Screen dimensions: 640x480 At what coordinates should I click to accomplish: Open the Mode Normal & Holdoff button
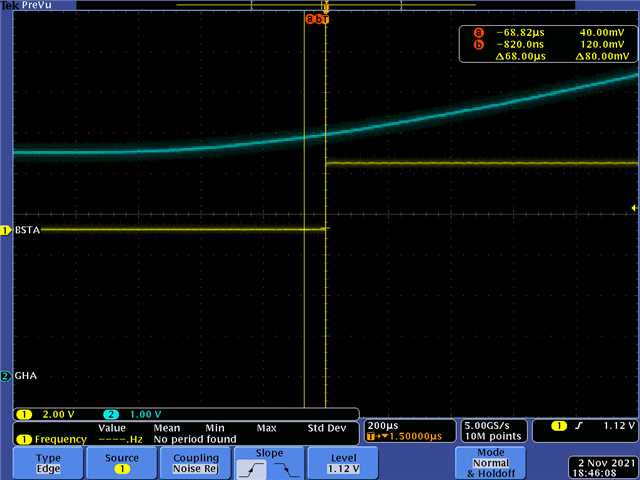coord(490,463)
